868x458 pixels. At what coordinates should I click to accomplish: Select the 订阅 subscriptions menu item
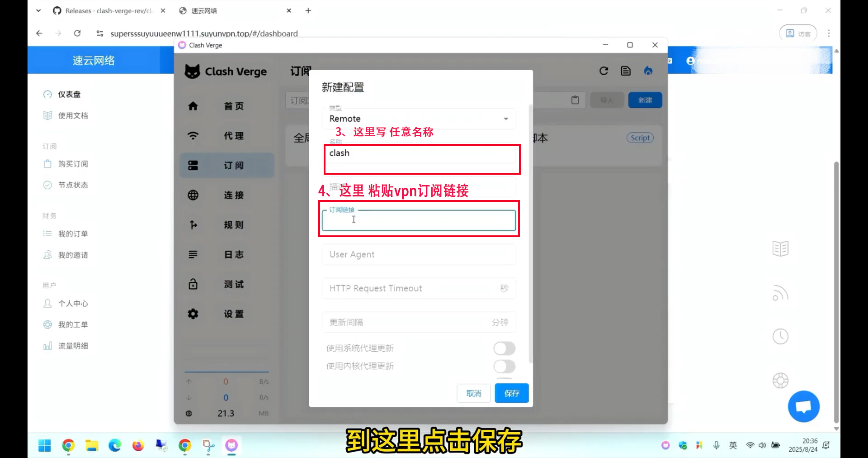pos(226,165)
